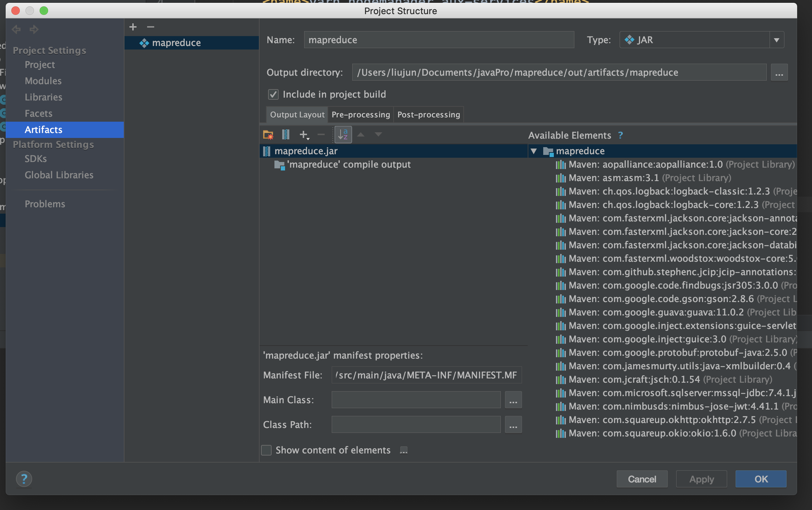Click the back navigation arrow

(x=16, y=29)
